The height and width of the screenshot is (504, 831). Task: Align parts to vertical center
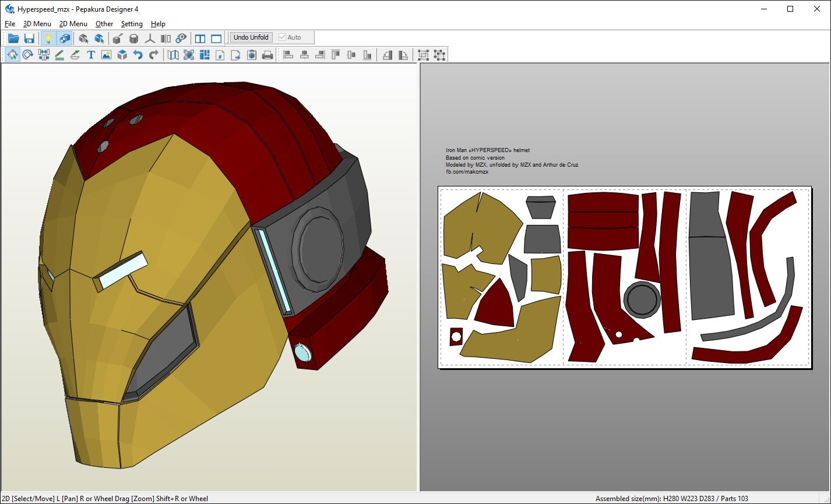pyautogui.click(x=351, y=55)
